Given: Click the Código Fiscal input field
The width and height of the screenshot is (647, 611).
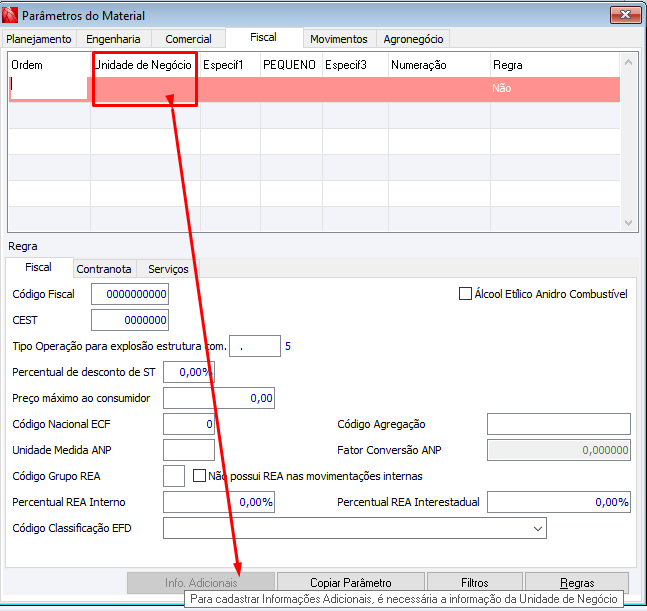Looking at the screenshot, I should pyautogui.click(x=130, y=294).
